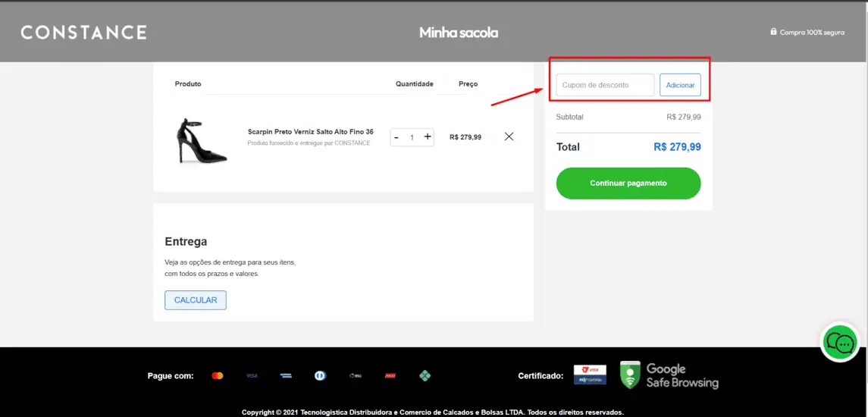Click the Continuar pagamento button
The height and width of the screenshot is (417, 868).
(628, 183)
